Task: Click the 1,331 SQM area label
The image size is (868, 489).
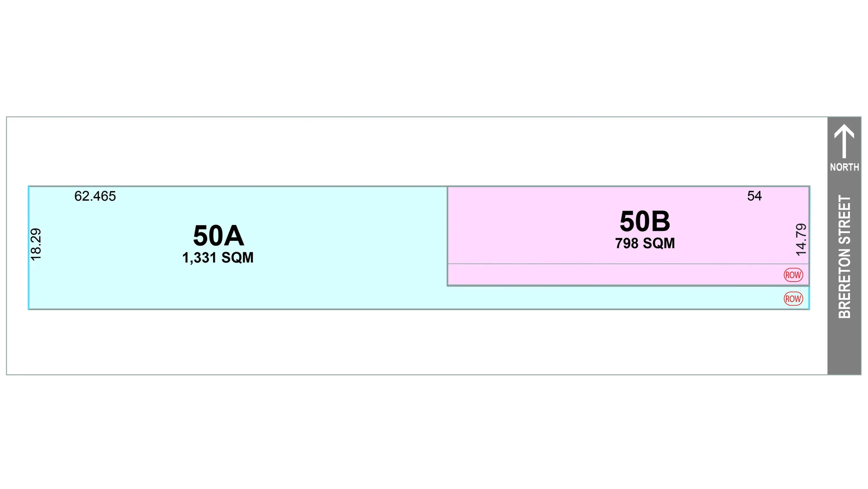Action: pyautogui.click(x=218, y=258)
